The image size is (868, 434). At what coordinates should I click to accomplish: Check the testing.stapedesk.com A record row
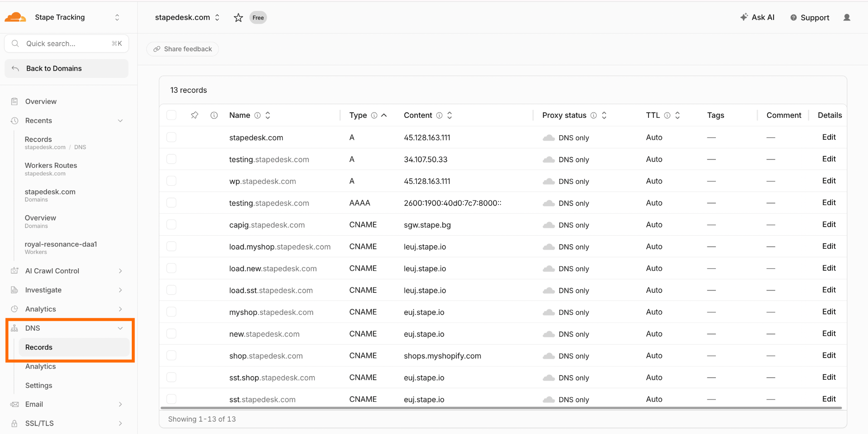171,159
